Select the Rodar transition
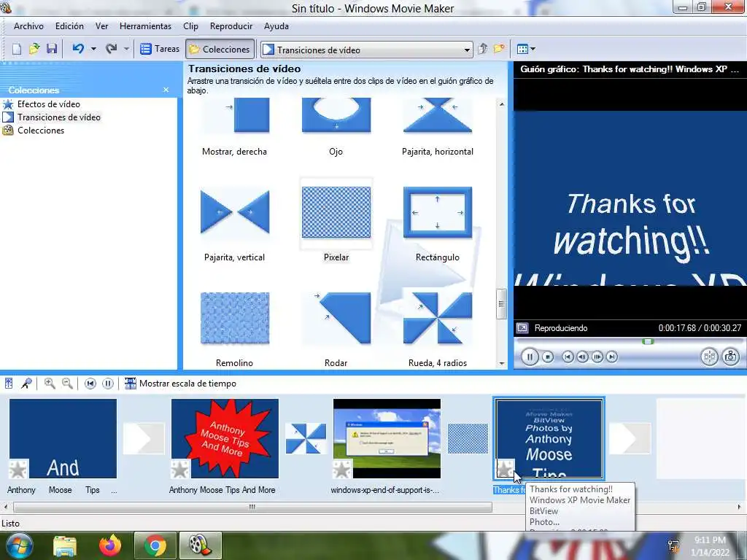Screen dimensions: 747x560 point(336,329)
